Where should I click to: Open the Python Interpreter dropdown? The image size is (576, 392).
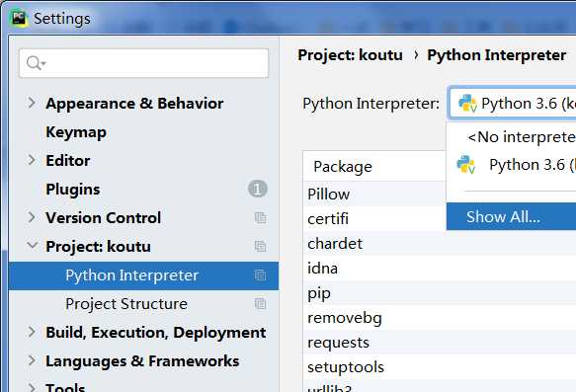click(x=513, y=103)
